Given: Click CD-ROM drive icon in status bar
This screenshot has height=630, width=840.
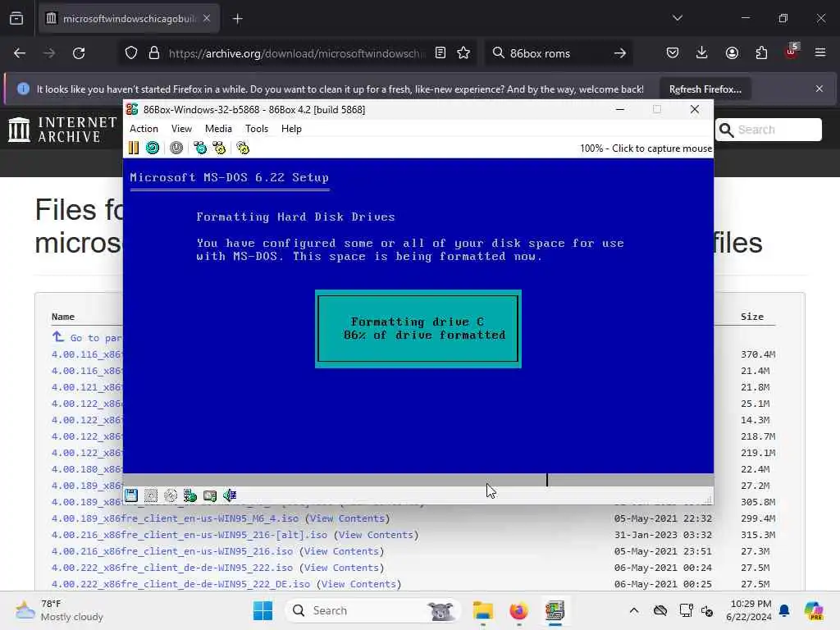Looking at the screenshot, I should point(171,495).
